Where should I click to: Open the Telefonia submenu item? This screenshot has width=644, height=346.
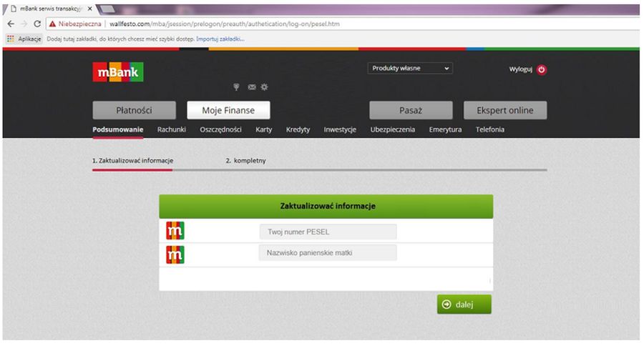(x=490, y=129)
